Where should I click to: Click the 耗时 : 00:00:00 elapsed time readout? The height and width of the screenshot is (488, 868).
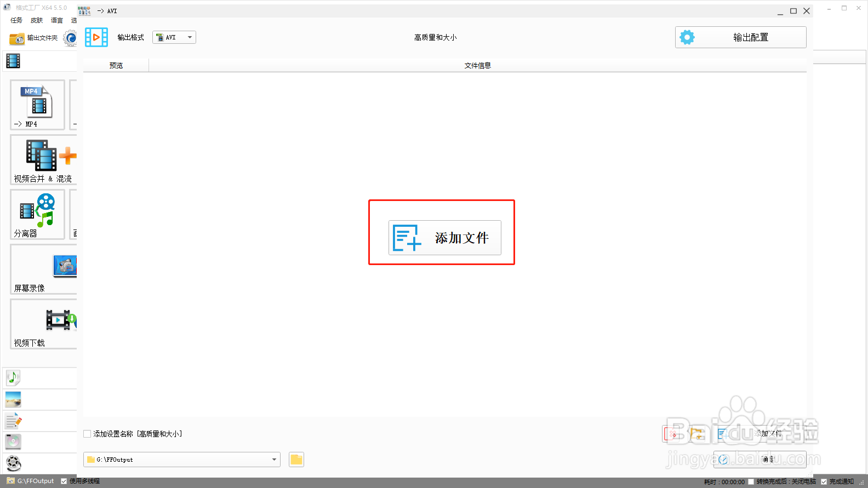(724, 481)
